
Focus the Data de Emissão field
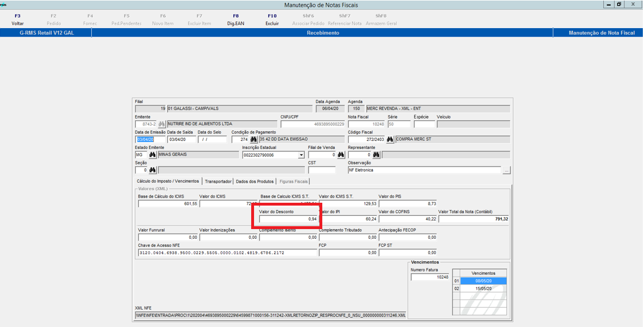point(150,140)
